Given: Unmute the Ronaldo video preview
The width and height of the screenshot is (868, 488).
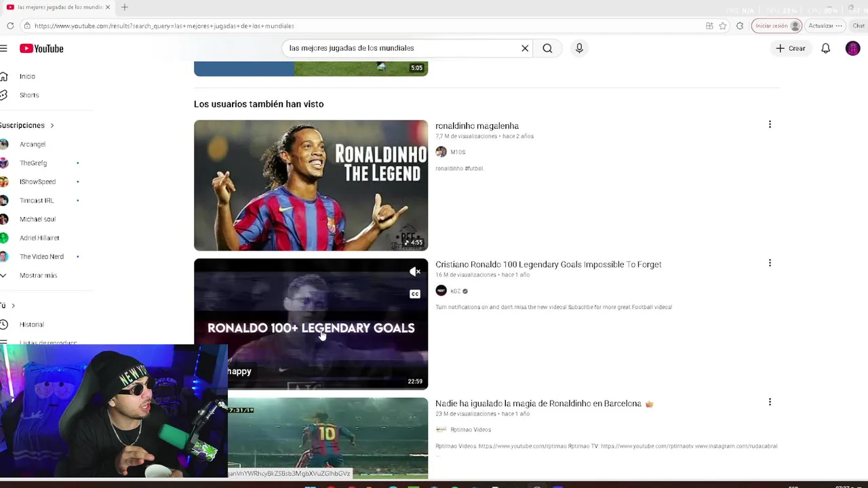Looking at the screenshot, I should [415, 272].
